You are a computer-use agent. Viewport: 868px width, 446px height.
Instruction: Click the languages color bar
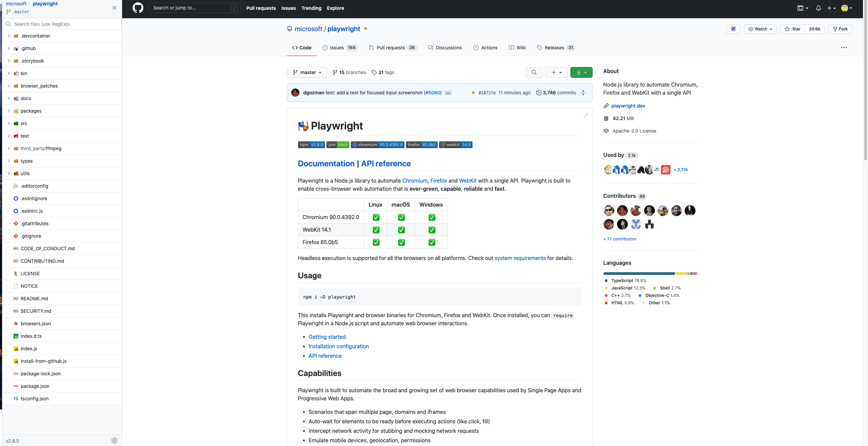650,274
